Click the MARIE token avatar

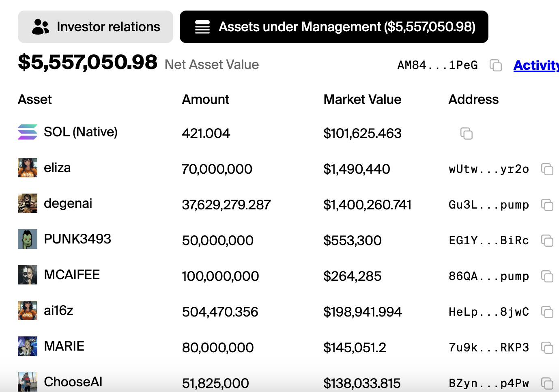tap(28, 346)
